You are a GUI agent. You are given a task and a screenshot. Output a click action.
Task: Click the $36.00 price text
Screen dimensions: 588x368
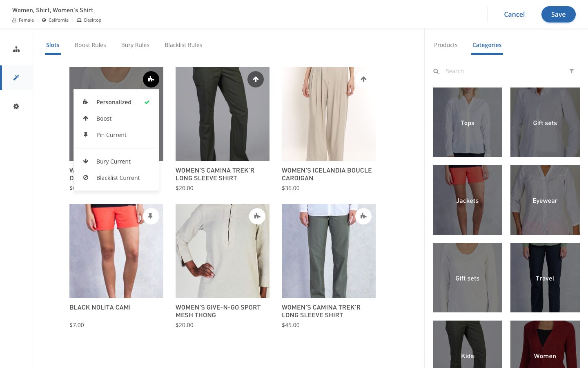coord(291,188)
